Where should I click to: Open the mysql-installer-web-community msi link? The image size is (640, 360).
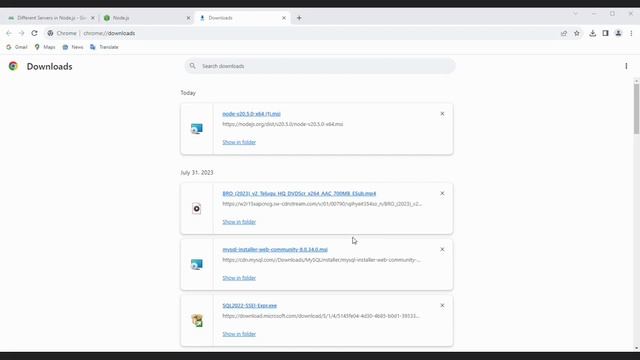pyautogui.click(x=275, y=249)
